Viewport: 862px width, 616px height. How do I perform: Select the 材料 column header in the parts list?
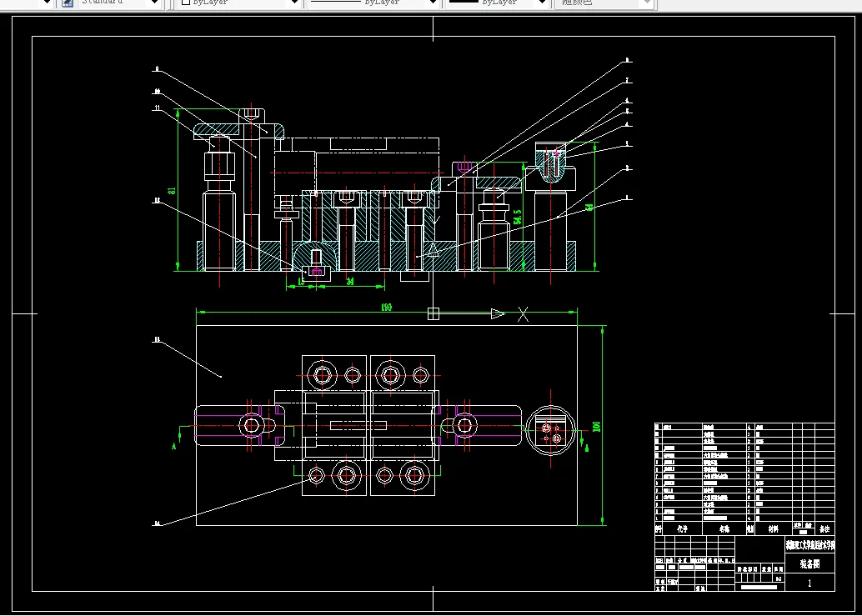(x=774, y=528)
